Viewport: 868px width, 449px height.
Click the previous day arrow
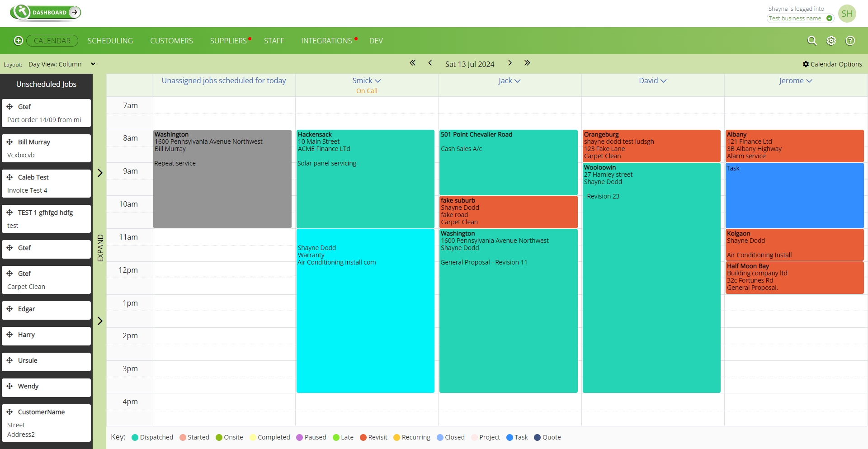click(x=430, y=63)
